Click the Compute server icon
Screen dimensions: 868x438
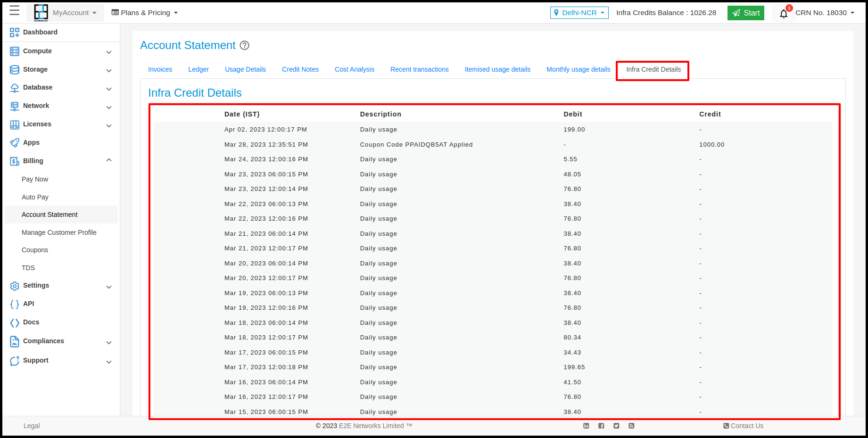(15, 51)
